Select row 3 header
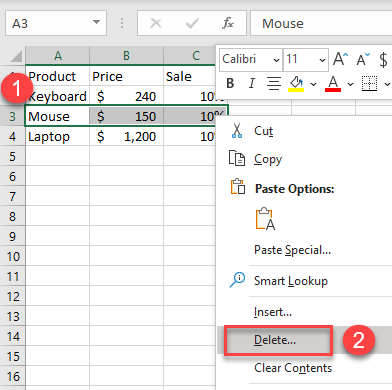Image resolution: width=392 pixels, height=390 pixels. click(x=12, y=116)
